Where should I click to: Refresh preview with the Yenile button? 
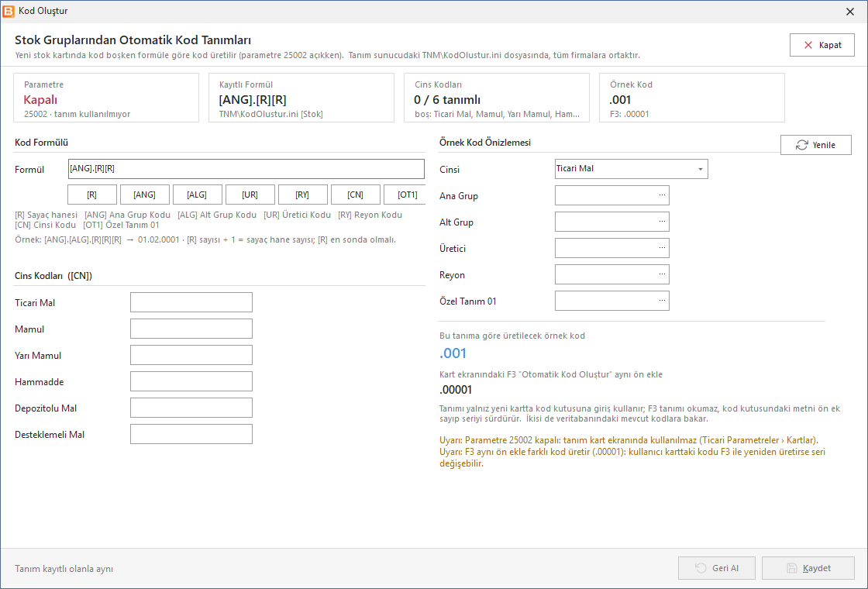click(x=816, y=145)
